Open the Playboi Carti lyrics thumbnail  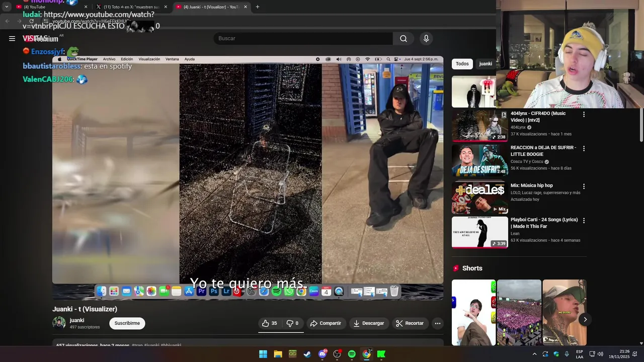(x=479, y=232)
